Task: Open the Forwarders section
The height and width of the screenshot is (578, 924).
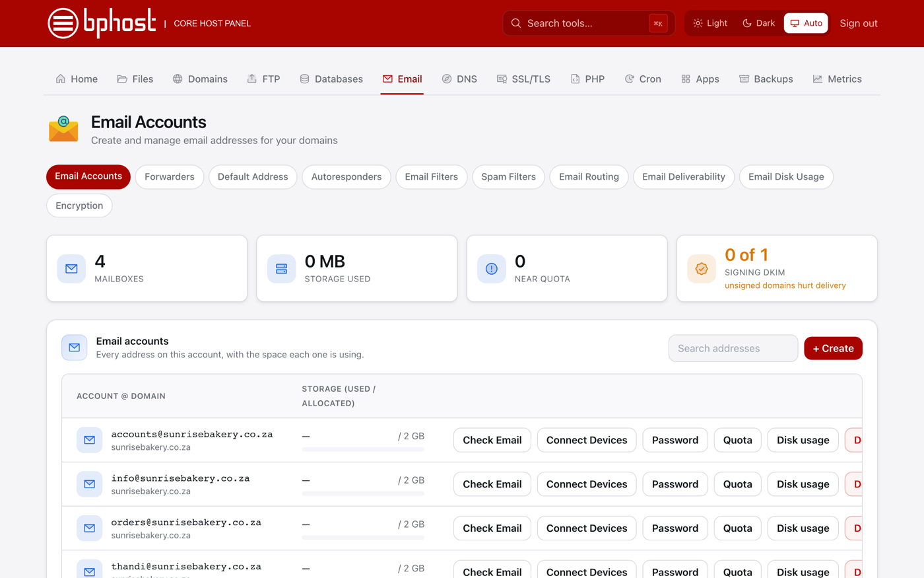Action: click(170, 177)
